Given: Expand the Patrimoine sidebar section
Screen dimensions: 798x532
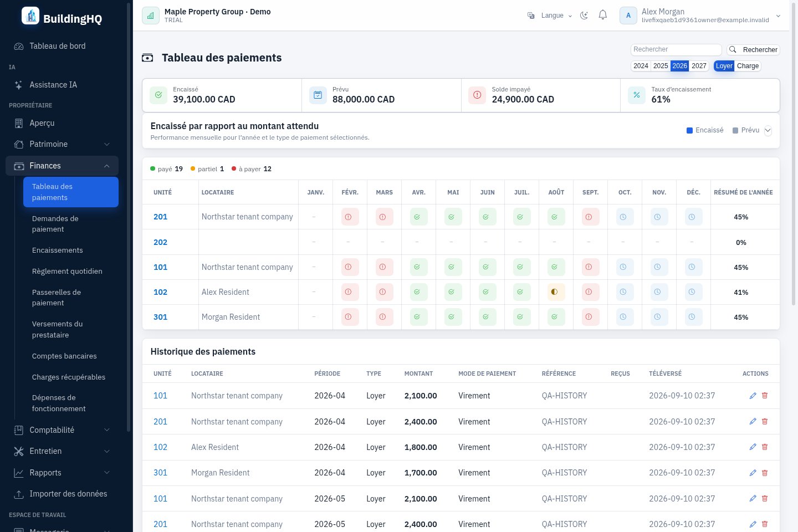Looking at the screenshot, I should (x=62, y=144).
